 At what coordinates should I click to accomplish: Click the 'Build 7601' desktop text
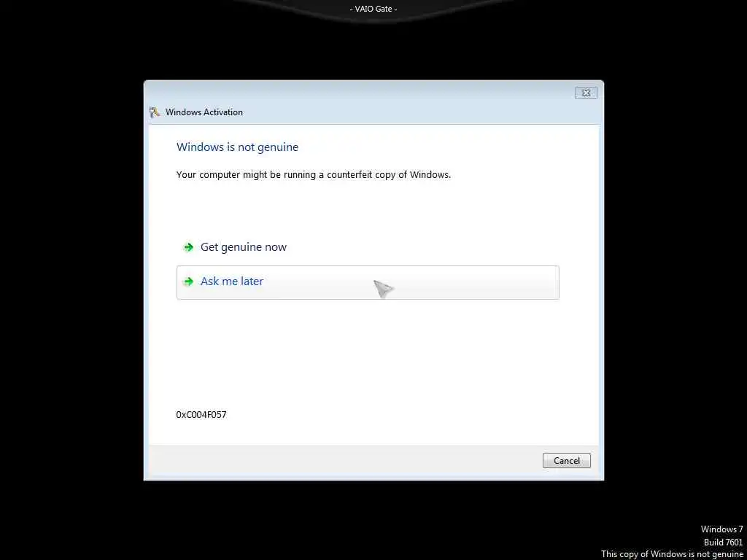(x=723, y=542)
